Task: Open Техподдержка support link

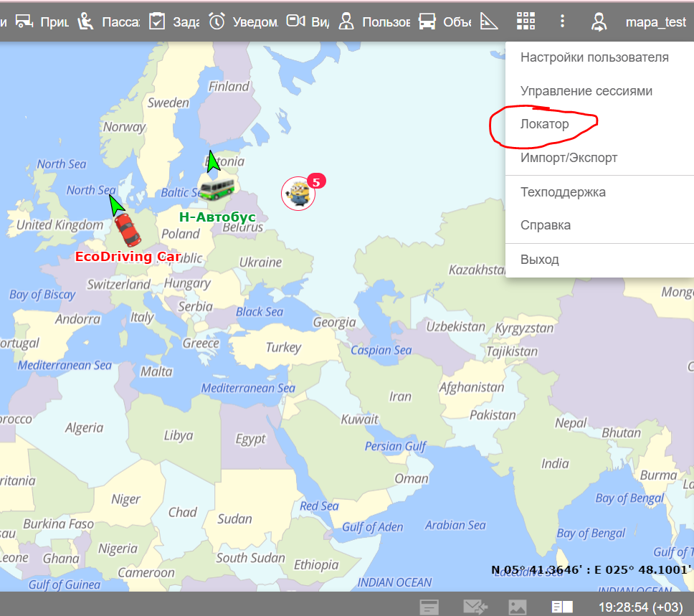Action: point(563,192)
